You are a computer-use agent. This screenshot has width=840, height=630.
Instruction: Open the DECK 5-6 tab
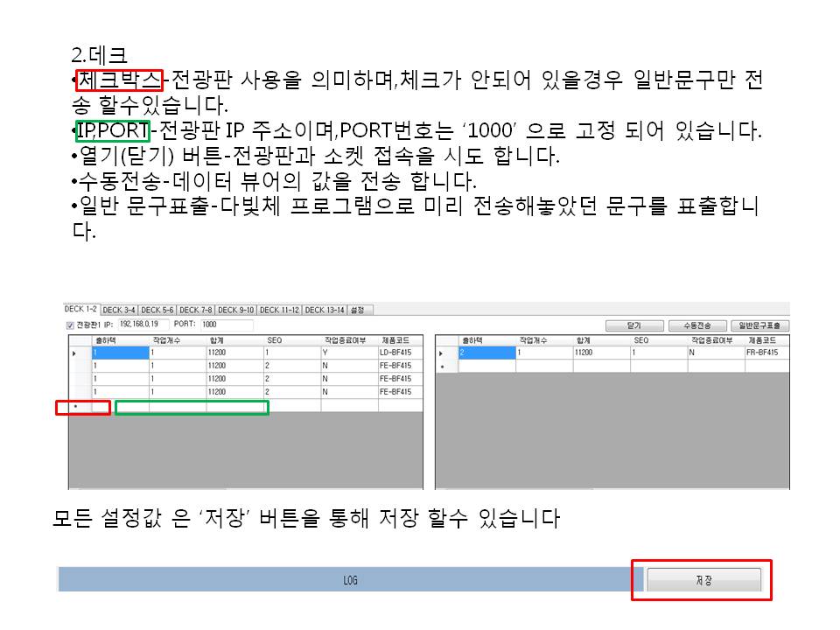pyautogui.click(x=157, y=310)
